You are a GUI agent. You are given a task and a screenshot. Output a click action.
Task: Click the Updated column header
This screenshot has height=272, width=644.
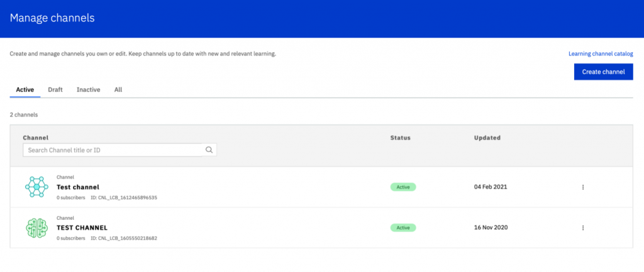(487, 138)
